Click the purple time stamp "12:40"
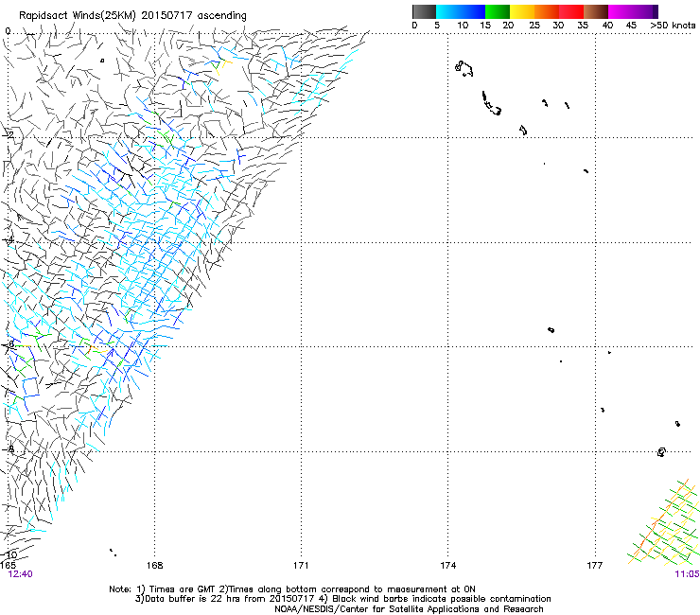The width and height of the screenshot is (700, 615). [20, 574]
